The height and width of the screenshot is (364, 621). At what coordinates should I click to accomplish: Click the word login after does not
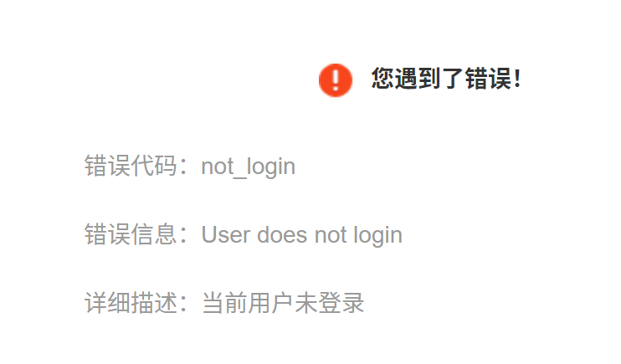[377, 235]
